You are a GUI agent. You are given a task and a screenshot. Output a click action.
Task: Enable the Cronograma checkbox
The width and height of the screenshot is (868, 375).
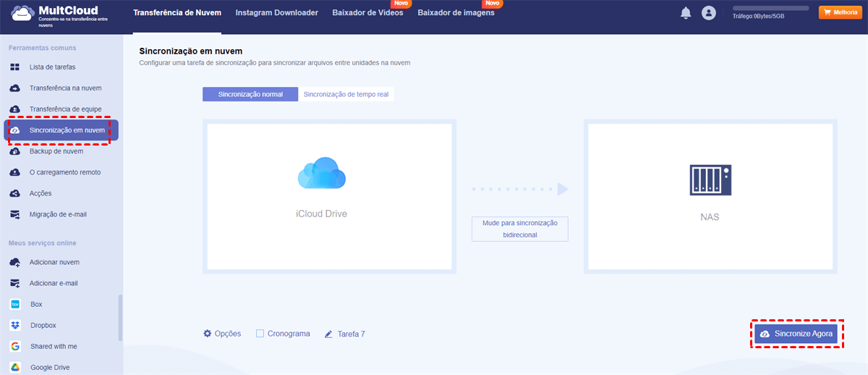click(x=260, y=334)
